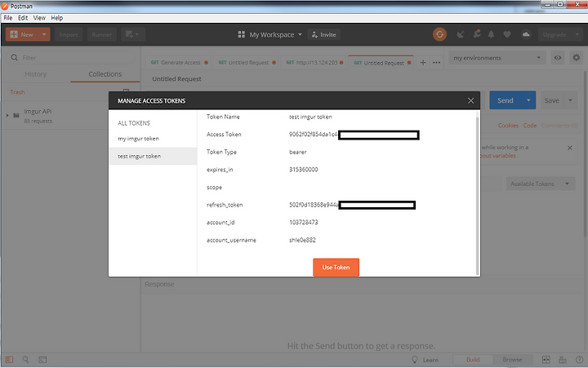The height and width of the screenshot is (368, 588).
Task: Add a new request tab with plus icon
Action: click(423, 63)
